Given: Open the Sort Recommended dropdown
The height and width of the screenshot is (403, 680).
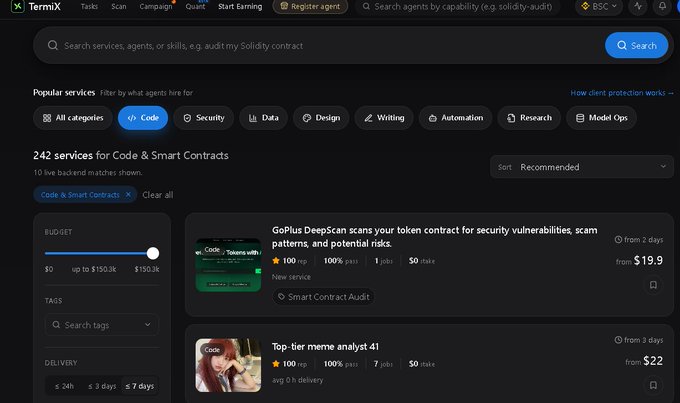Looking at the screenshot, I should click(x=582, y=167).
